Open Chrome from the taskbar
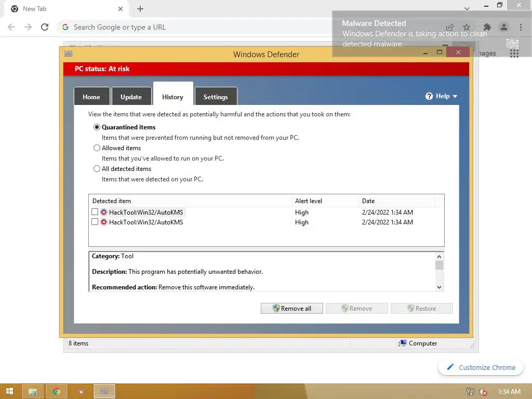Screen dimensions: 532x399 [x=57, y=391]
